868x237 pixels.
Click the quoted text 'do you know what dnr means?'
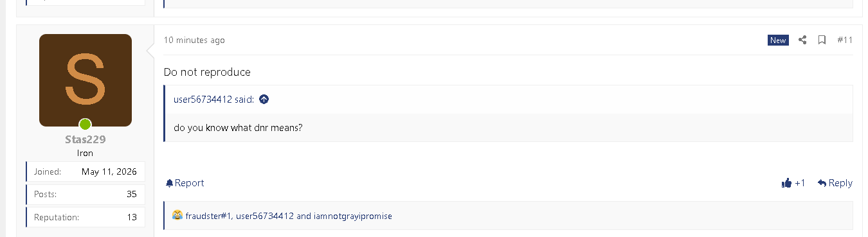click(238, 127)
